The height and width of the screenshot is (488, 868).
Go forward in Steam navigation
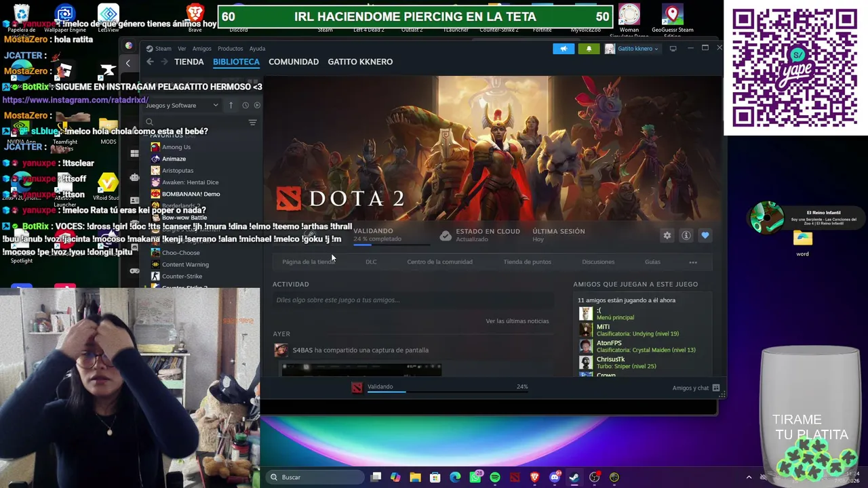click(163, 62)
